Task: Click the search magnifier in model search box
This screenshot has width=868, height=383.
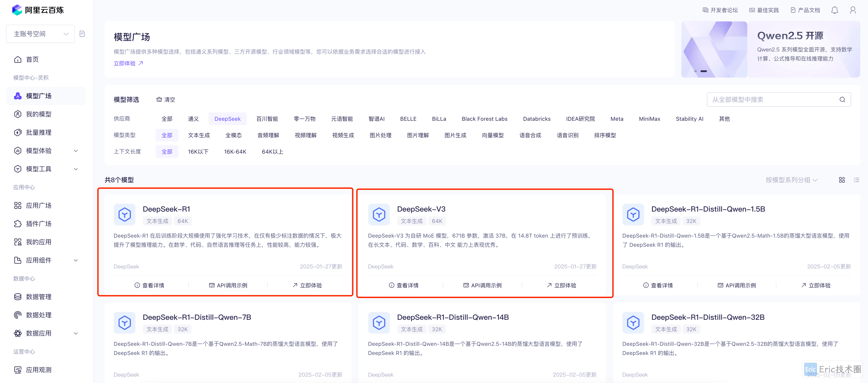Action: click(x=842, y=100)
